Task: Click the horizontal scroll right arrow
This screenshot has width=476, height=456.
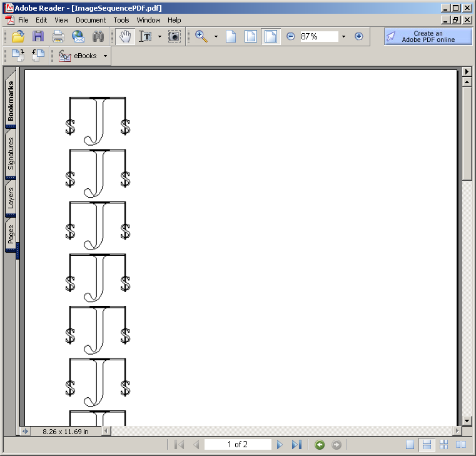Action: click(x=457, y=431)
